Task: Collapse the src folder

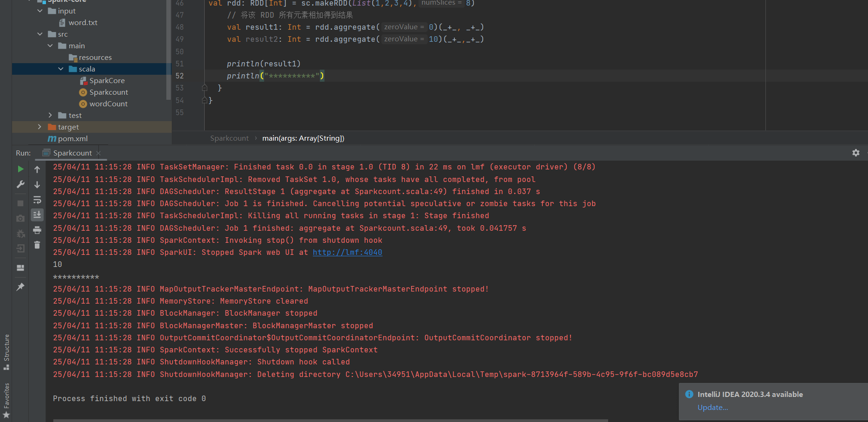Action: pyautogui.click(x=40, y=34)
